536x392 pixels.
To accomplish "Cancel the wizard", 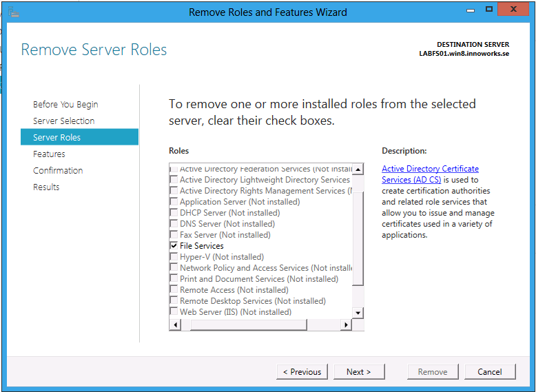I will (x=490, y=372).
